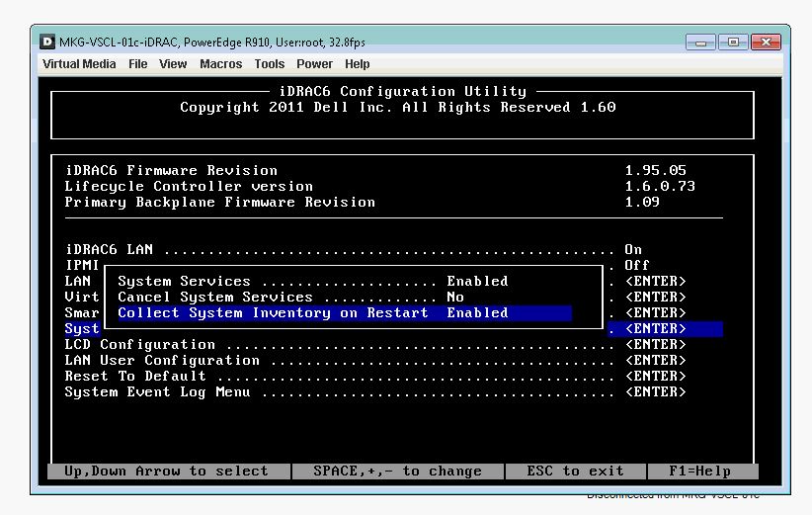The width and height of the screenshot is (812, 515).
Task: Click ENTER beside LCD Configuration
Action: point(656,345)
